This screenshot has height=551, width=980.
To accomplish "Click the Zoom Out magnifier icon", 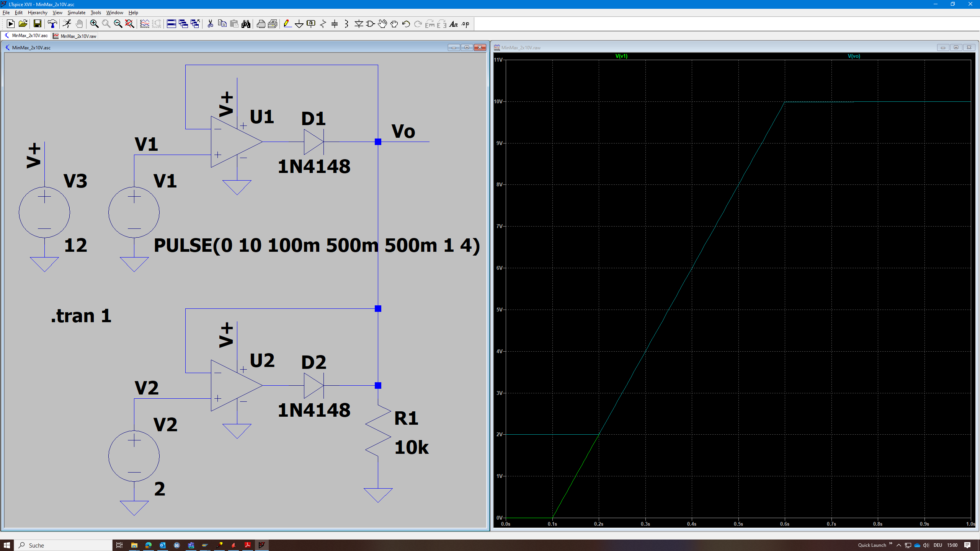I will coord(118,24).
